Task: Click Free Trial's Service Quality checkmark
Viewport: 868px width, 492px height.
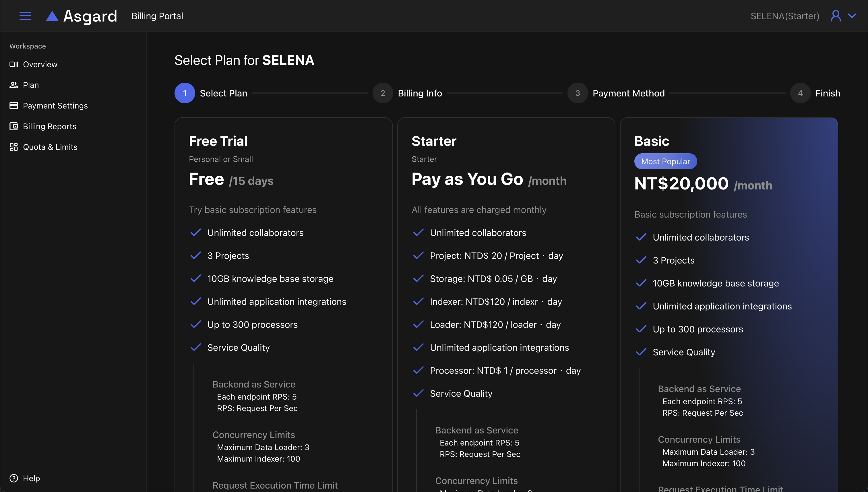Action: 196,347
